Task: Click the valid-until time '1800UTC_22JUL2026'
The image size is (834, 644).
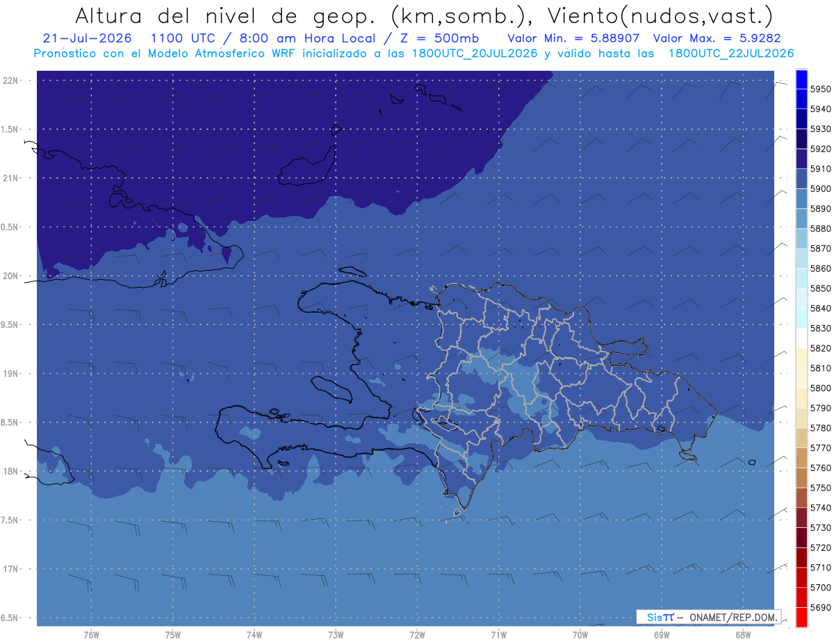Action: click(730, 53)
